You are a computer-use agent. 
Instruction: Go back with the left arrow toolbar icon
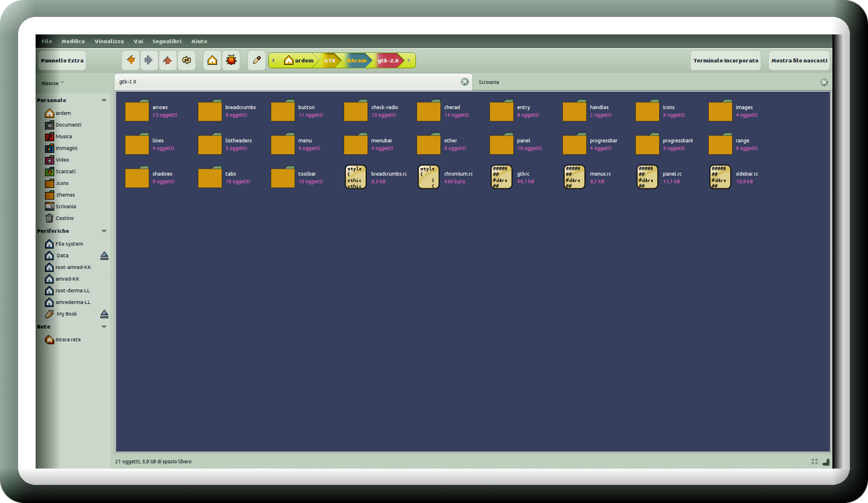131,60
